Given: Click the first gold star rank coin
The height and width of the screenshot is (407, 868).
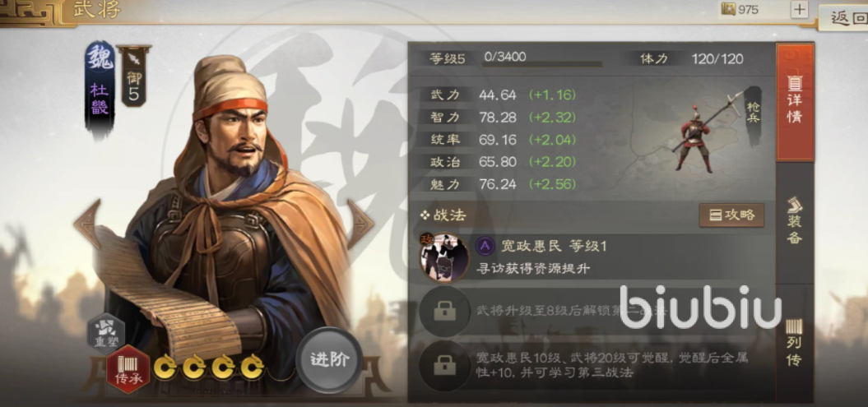Looking at the screenshot, I should (165, 367).
